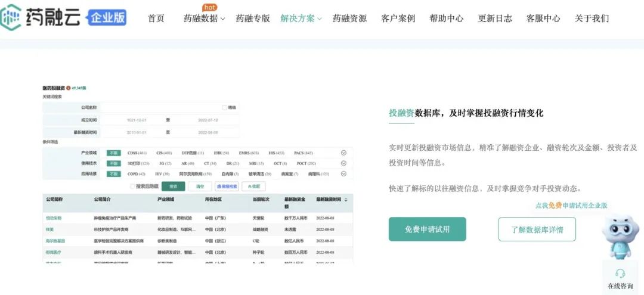Select 不限 tag in 产业领域 row
644x295 pixels.
113,153
